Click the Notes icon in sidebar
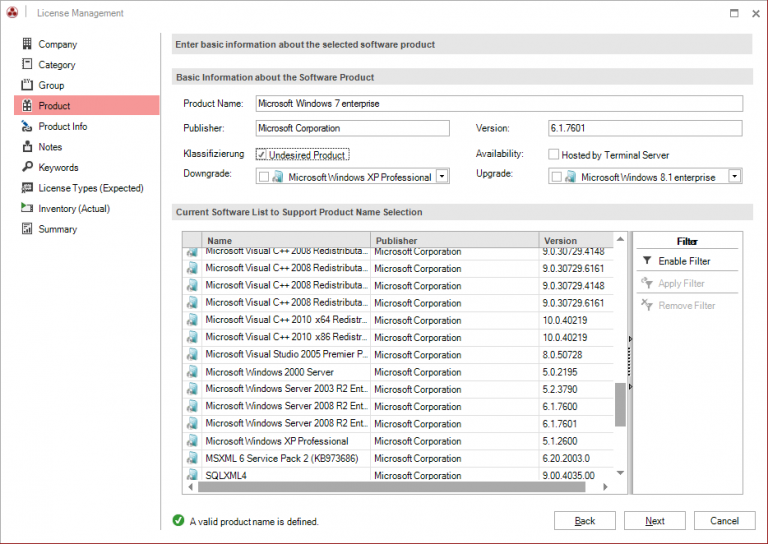 (27, 147)
